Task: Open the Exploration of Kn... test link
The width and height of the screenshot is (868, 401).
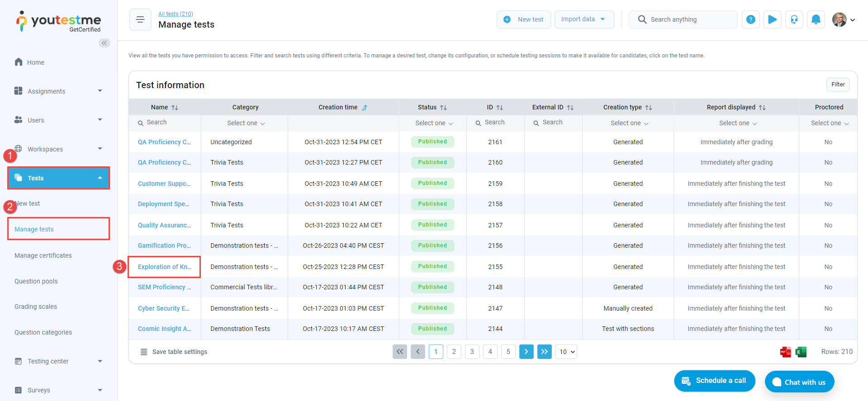Action: pyautogui.click(x=165, y=267)
